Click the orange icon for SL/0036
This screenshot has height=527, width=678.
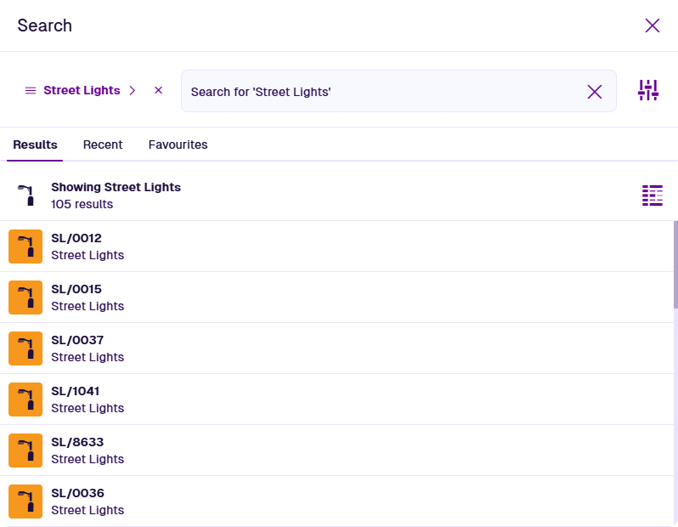pyautogui.click(x=26, y=501)
